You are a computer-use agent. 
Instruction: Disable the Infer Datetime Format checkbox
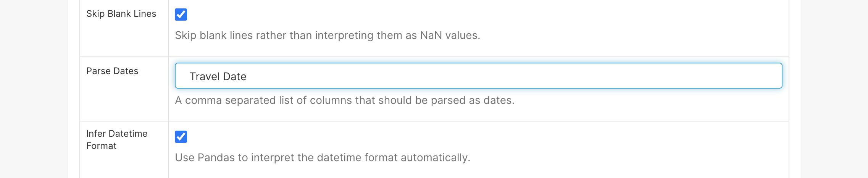coord(181,137)
